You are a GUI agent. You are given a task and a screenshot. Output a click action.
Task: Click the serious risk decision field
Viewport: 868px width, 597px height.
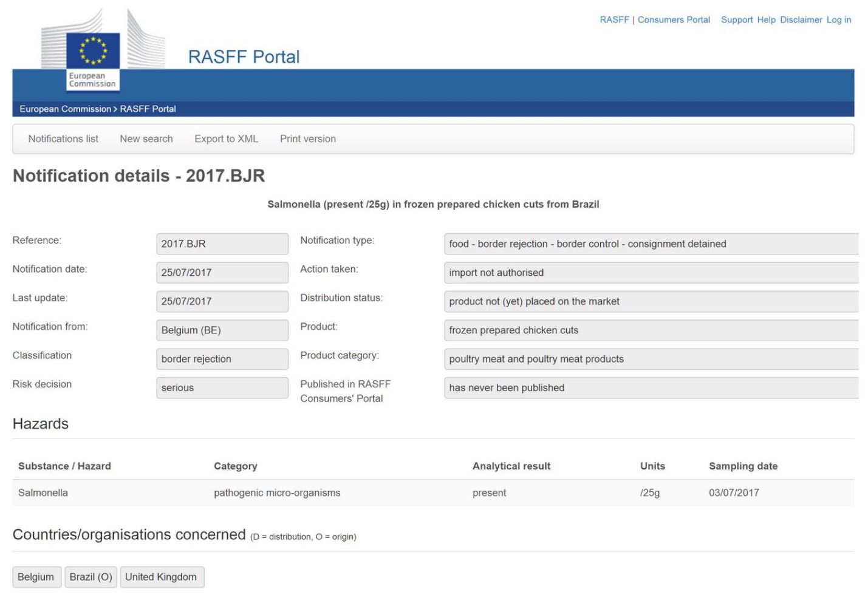[222, 387]
